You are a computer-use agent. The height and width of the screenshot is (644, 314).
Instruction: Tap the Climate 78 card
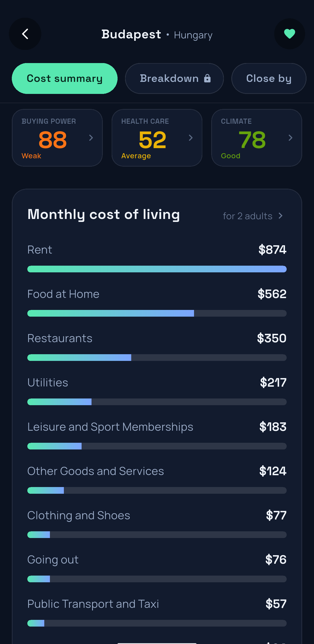[x=257, y=138]
